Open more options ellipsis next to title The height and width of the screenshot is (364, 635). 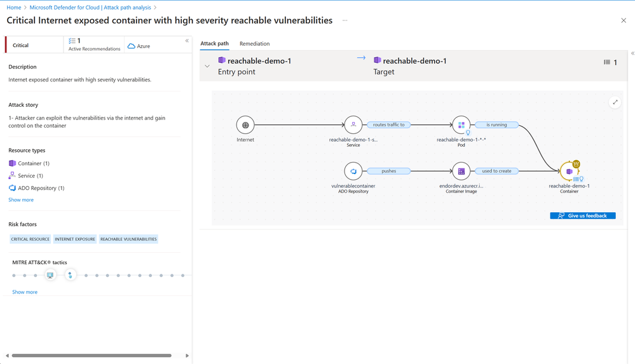345,20
